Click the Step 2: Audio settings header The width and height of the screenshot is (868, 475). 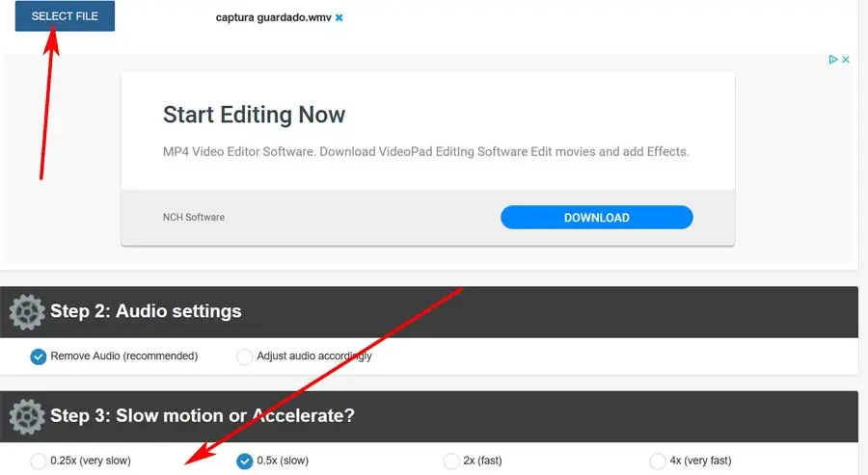tap(146, 311)
